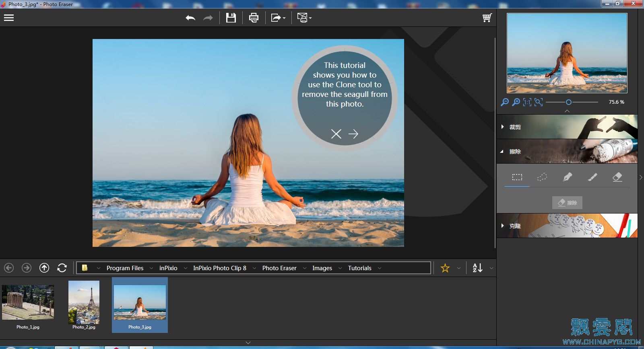Set zoom to 1:1 actual size

pyautogui.click(x=527, y=102)
